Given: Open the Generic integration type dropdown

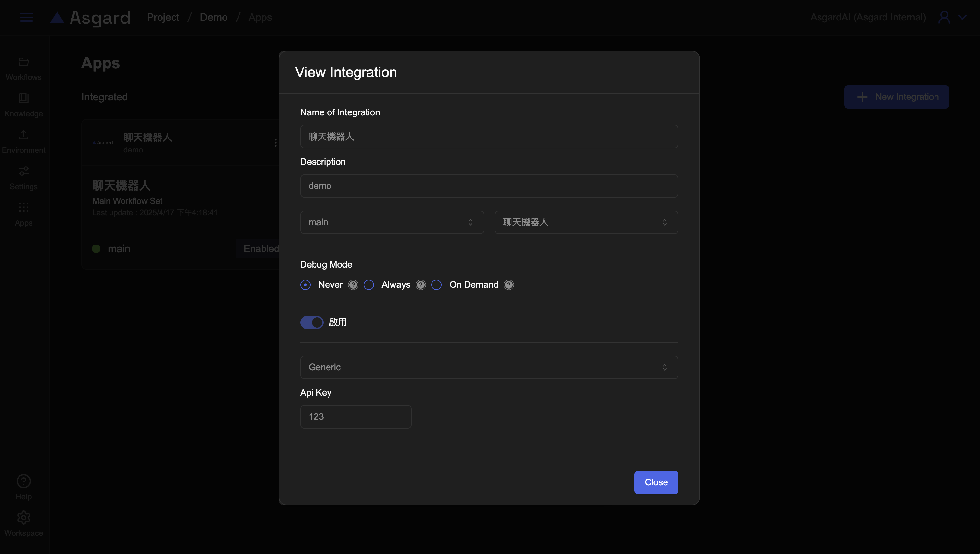Looking at the screenshot, I should (489, 367).
